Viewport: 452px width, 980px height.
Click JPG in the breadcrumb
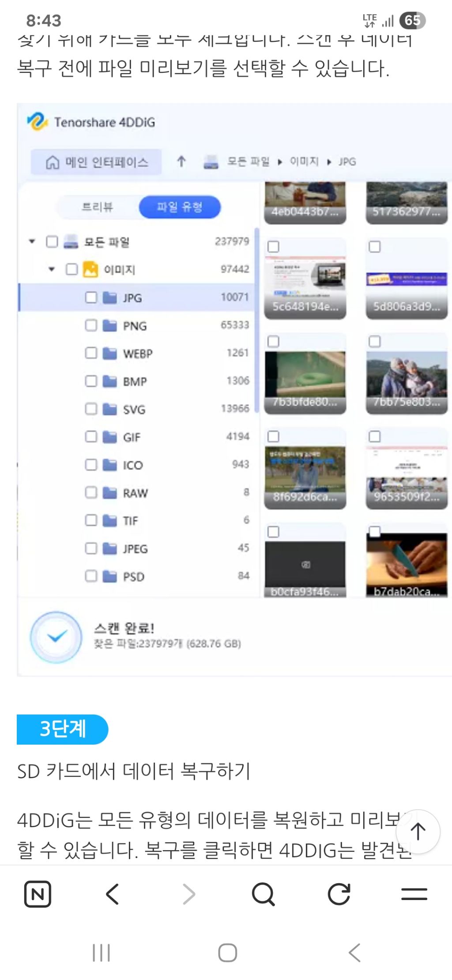(x=347, y=162)
